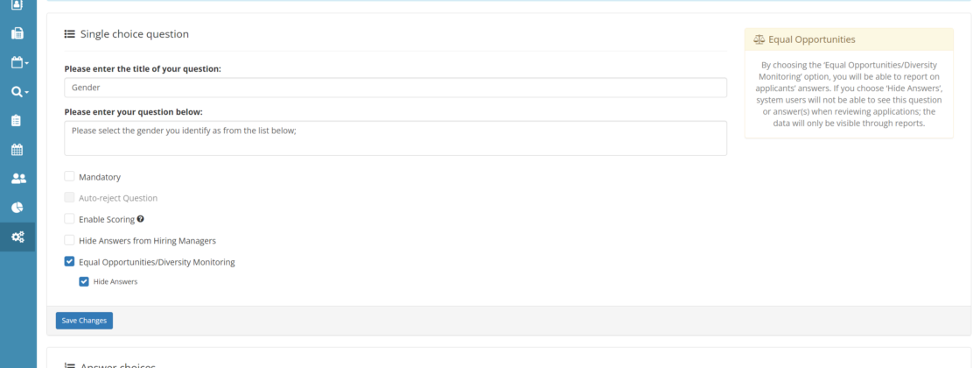This screenshot has height=368, width=980.
Task: Uncheck the Hide Answers sub-option
Action: click(84, 281)
